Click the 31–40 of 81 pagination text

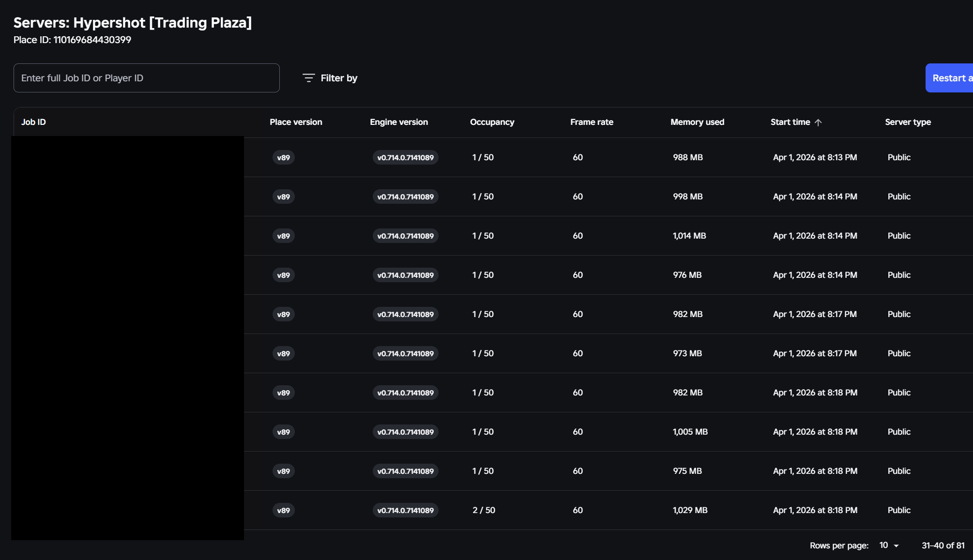[943, 545]
